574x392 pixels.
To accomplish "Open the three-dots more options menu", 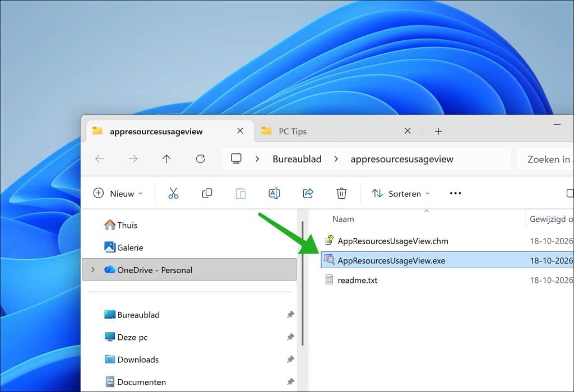I will coord(455,193).
